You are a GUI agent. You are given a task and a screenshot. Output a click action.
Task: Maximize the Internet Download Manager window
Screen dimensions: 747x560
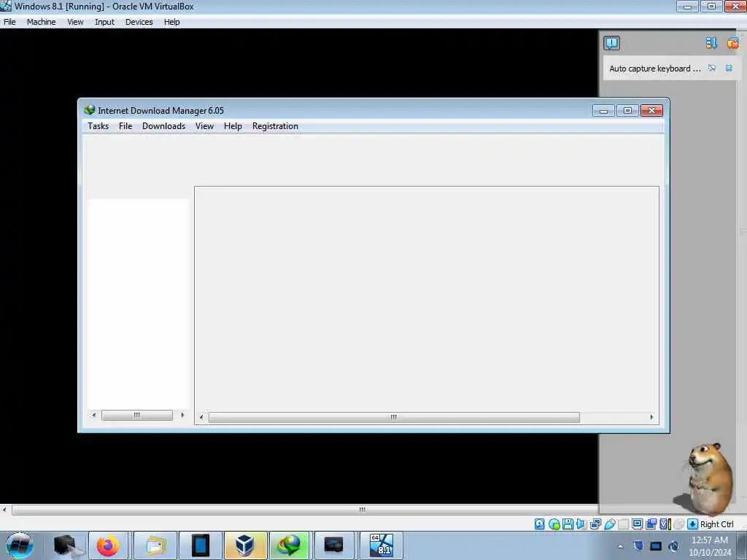[627, 111]
